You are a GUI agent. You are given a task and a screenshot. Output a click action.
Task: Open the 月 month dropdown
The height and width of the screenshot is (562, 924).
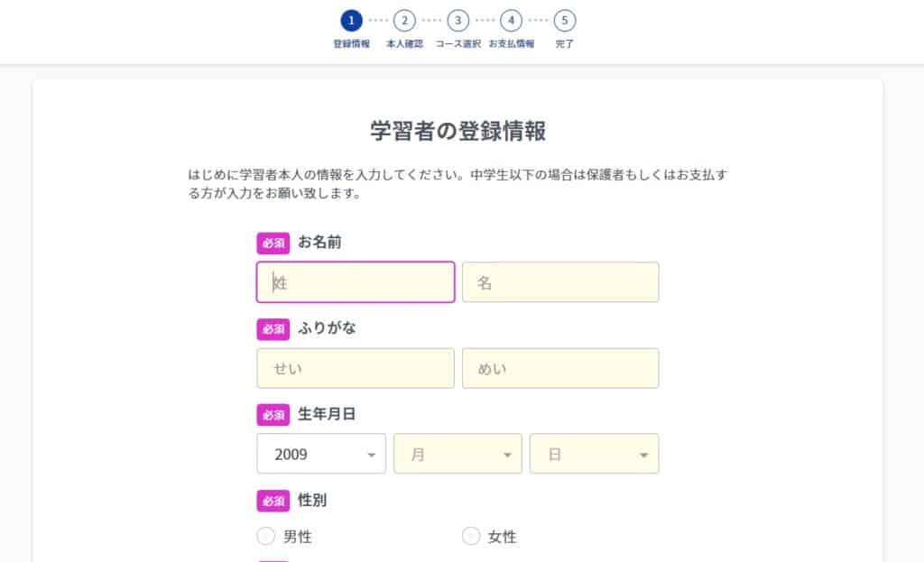point(457,454)
